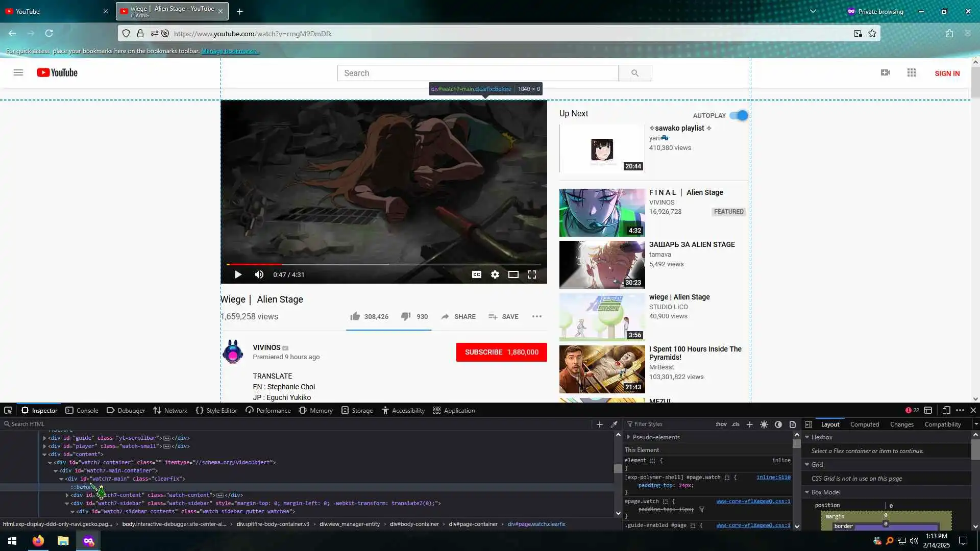
Task: Expand the Pseudo-elements section
Action: 628,437
